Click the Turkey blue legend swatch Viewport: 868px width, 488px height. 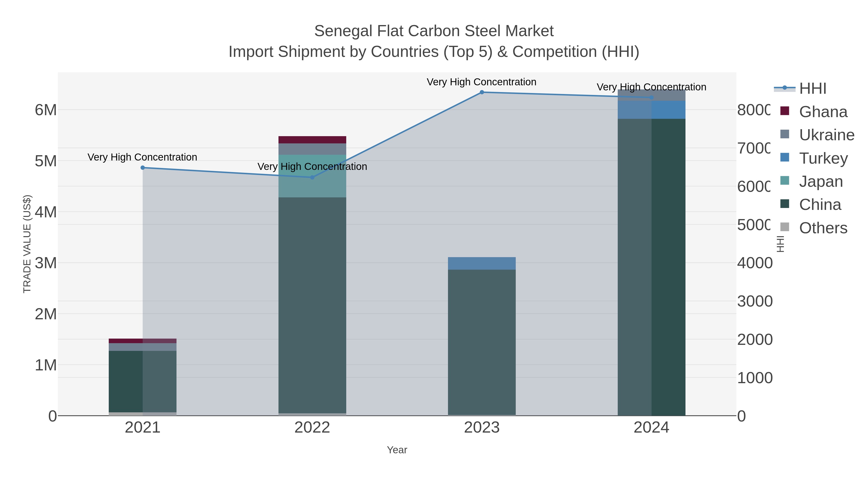(x=785, y=157)
